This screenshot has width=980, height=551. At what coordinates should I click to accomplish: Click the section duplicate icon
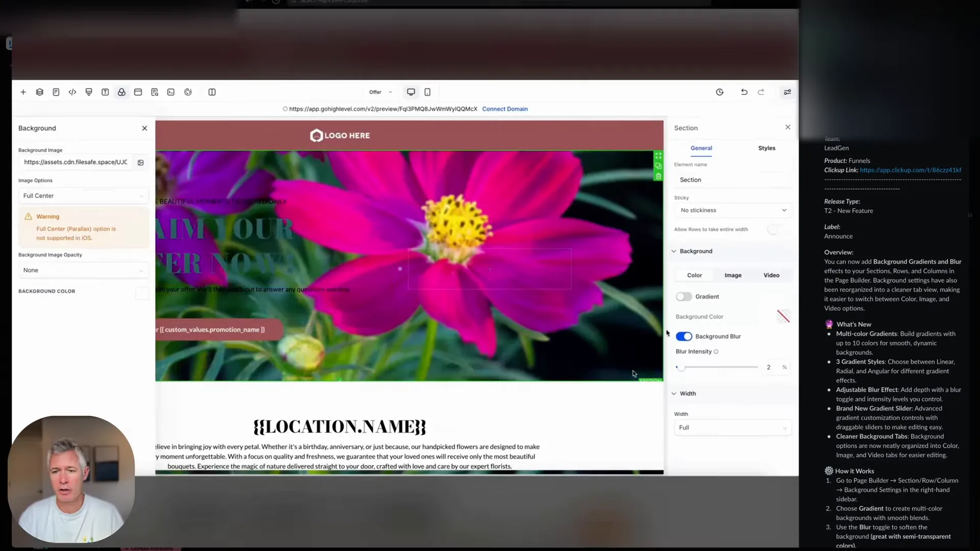click(658, 166)
